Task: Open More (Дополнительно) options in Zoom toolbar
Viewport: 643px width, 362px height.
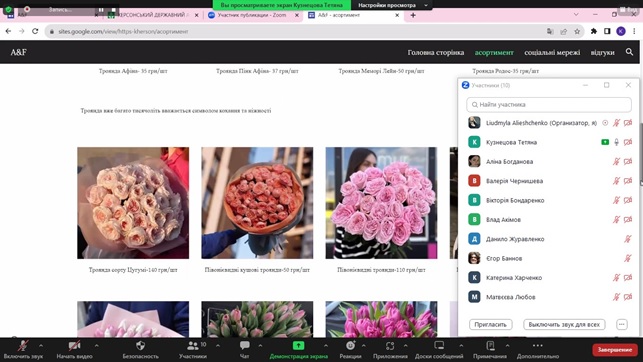Action: (x=538, y=350)
